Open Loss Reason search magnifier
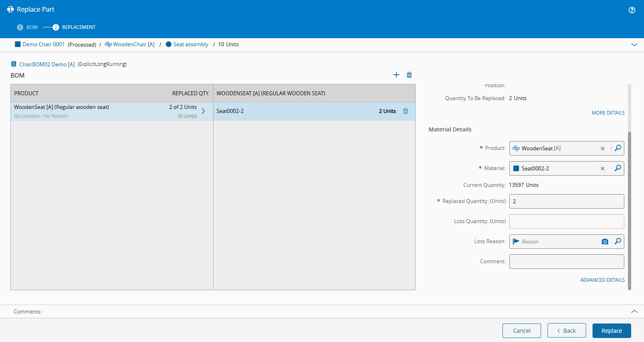Image resolution: width=644 pixels, height=342 pixels. (x=618, y=242)
